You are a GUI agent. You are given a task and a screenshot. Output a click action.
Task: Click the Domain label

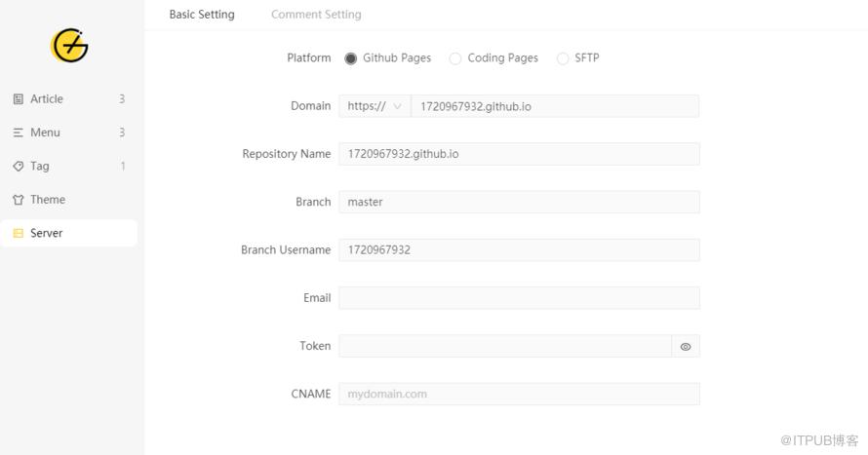point(310,105)
